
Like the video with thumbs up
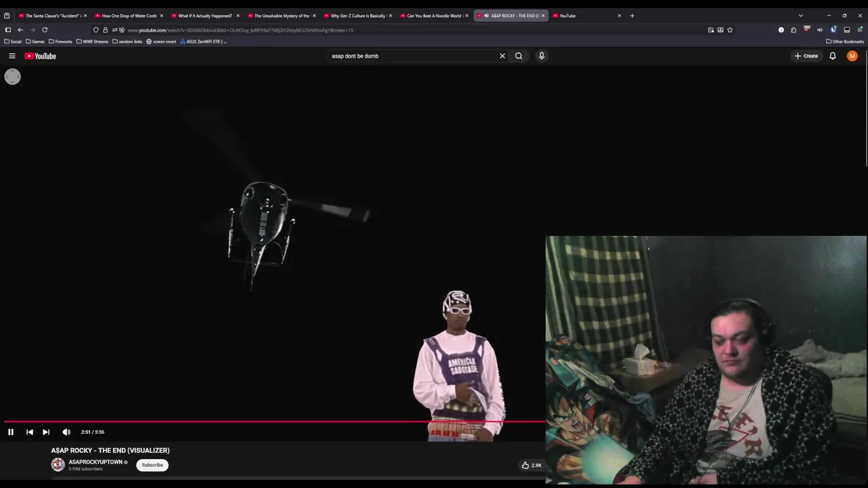click(532, 465)
